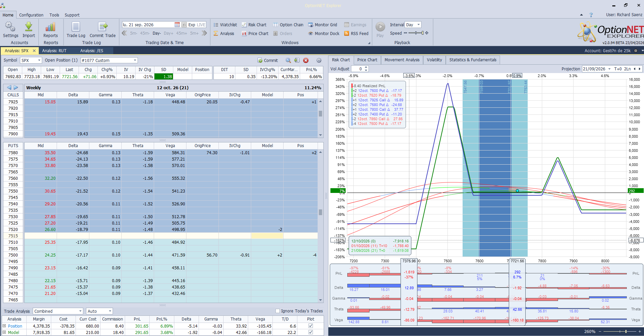Switch to the Analysis: RUT tab
The height and width of the screenshot is (336, 644).
tap(54, 51)
